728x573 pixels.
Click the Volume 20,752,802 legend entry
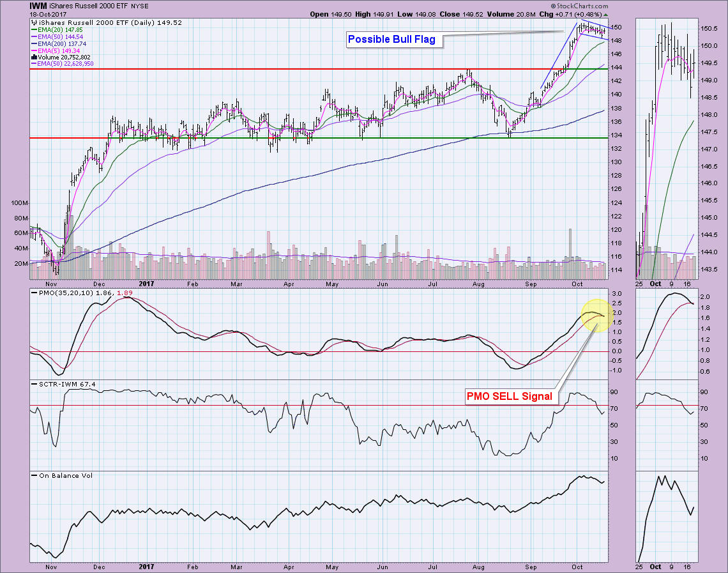64,57
